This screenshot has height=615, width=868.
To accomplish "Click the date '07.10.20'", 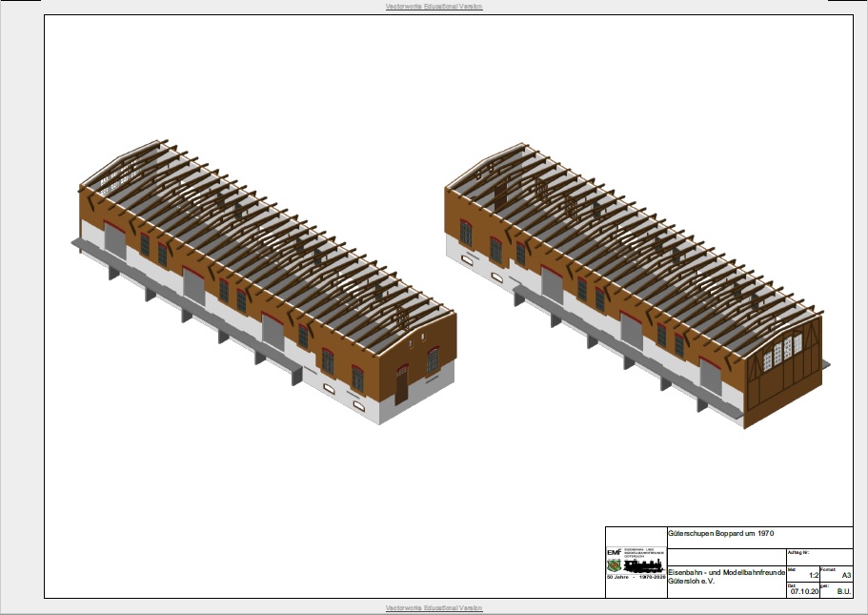I will point(804,591).
